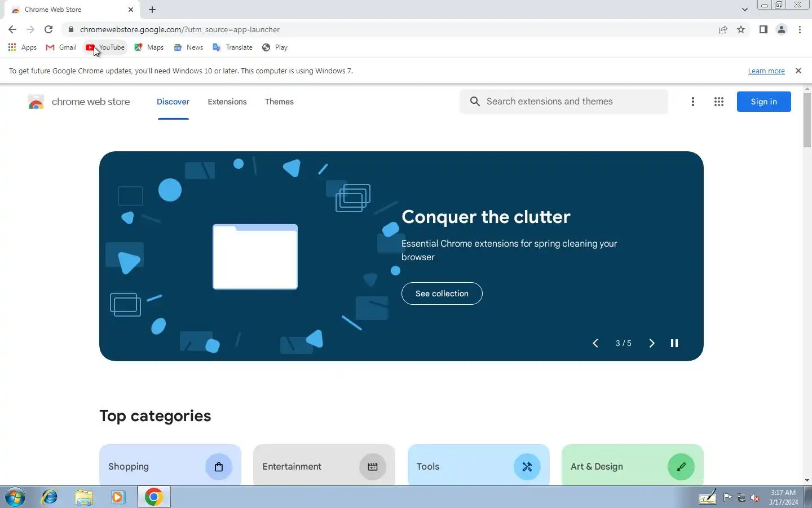Screen dimensions: 812x508
Task: Click the chrome web store logo
Action: click(79, 102)
